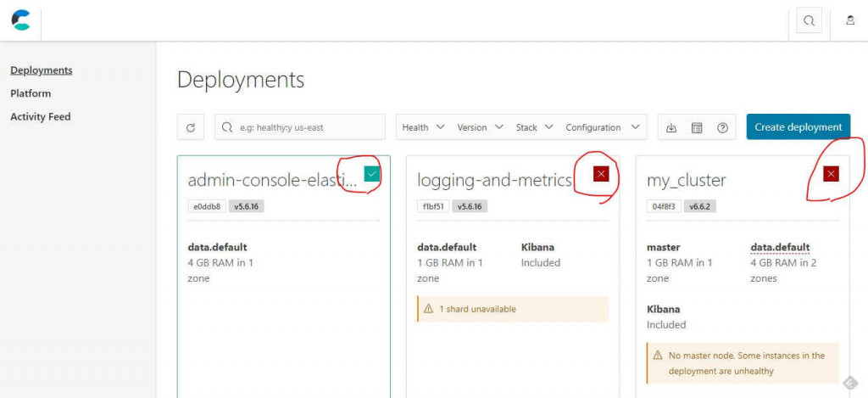Open the admin-console-elasti... deployment
868x398 pixels.
(x=272, y=180)
